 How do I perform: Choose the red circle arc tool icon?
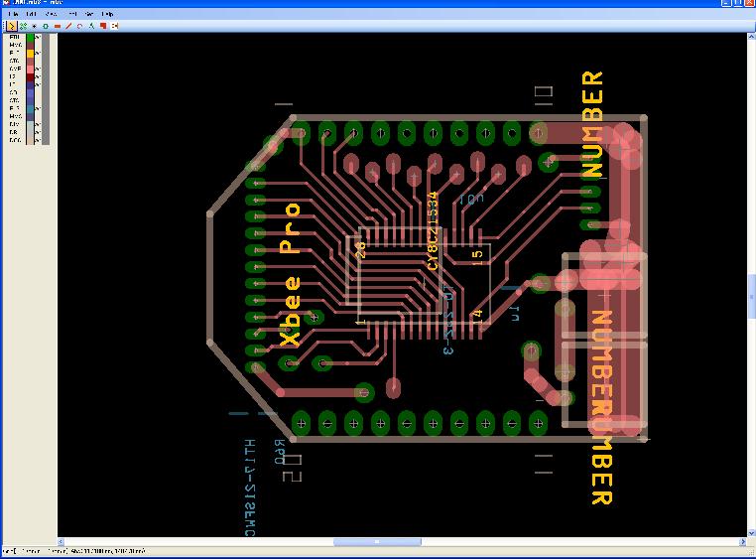pyautogui.click(x=80, y=26)
